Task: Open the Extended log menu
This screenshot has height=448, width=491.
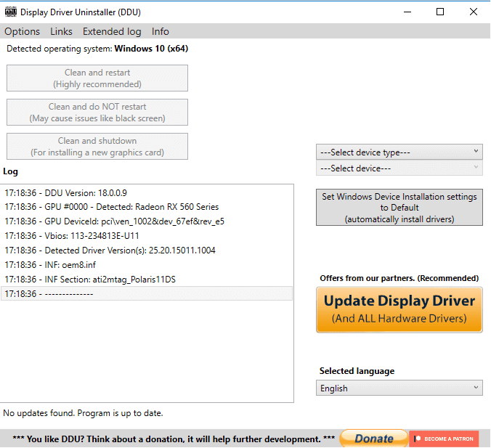Action: point(112,31)
